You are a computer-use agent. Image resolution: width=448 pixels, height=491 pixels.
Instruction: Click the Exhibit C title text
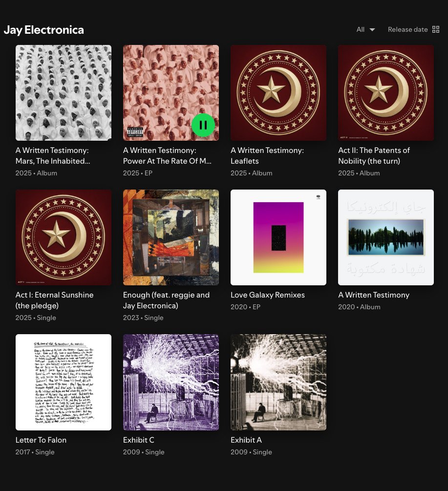point(139,440)
